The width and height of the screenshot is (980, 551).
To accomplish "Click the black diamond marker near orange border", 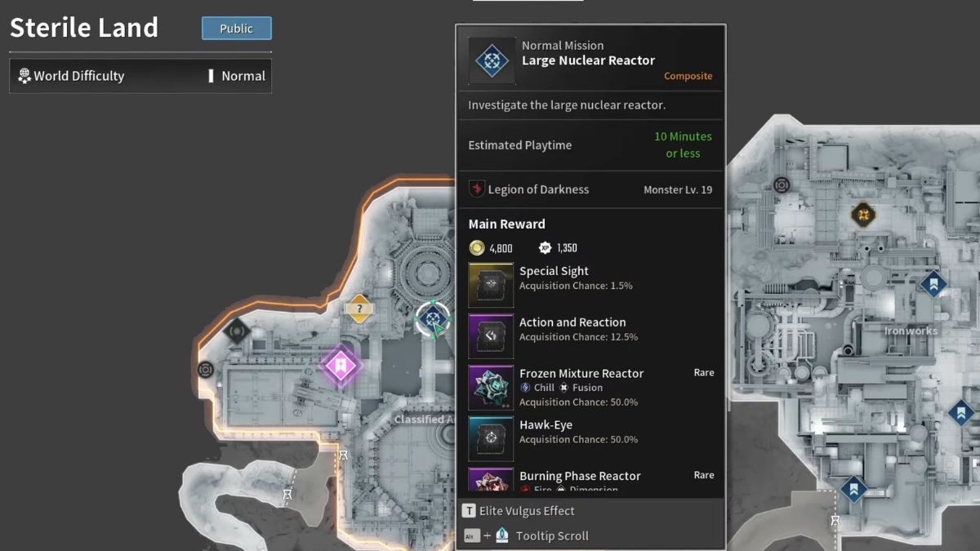I will click(237, 331).
